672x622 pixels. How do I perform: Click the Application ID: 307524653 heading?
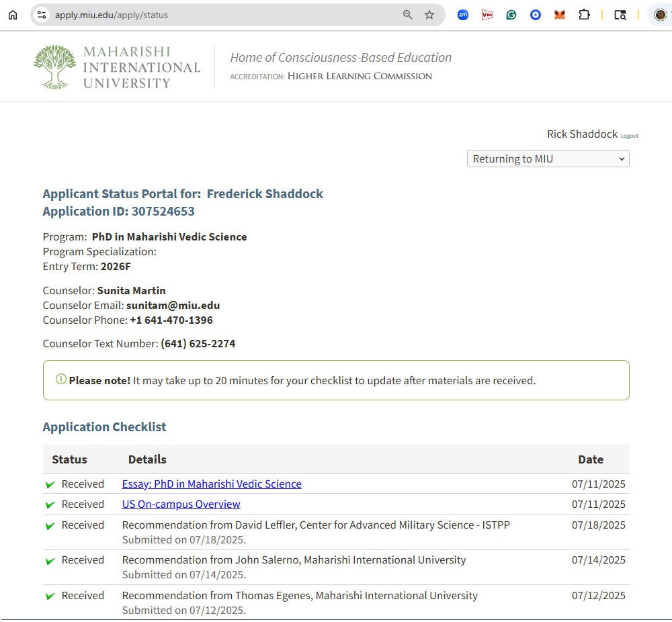(x=119, y=211)
